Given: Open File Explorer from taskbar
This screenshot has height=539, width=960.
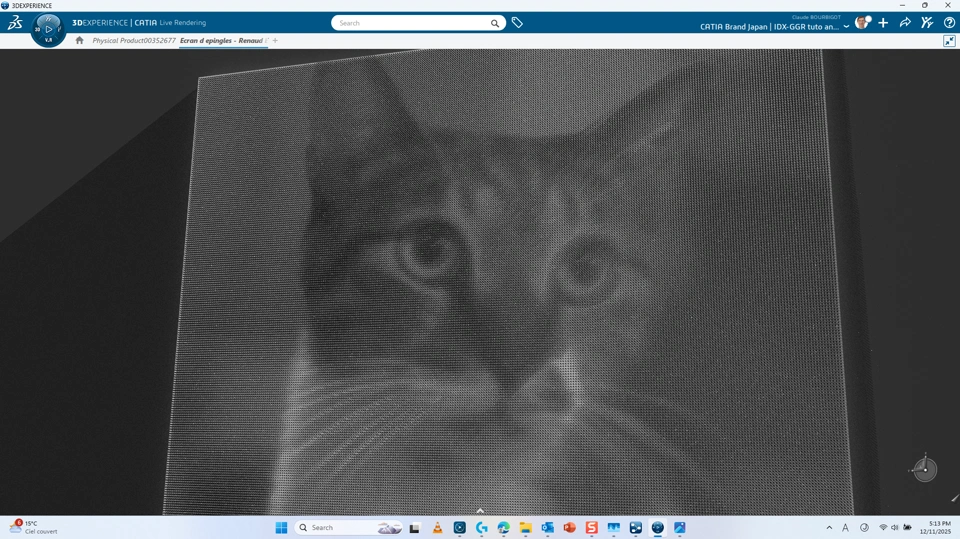Looking at the screenshot, I should point(525,528).
